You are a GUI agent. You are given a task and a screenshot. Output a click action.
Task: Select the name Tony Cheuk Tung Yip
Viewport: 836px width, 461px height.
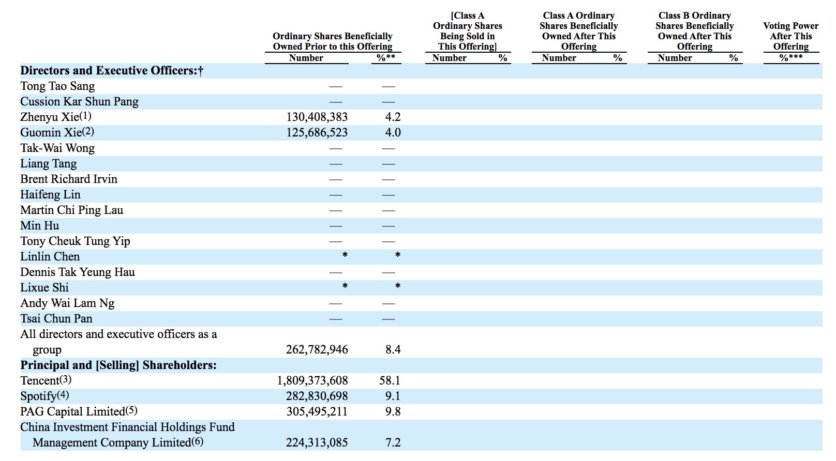75,241
